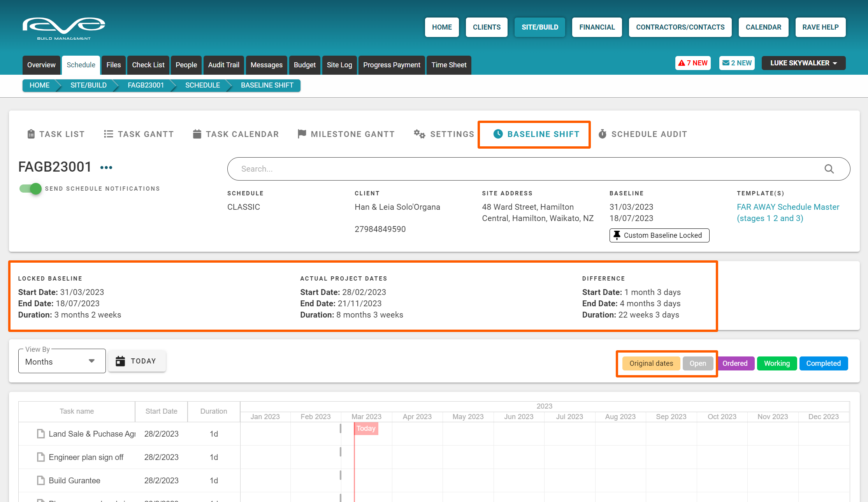868x502 pixels.
Task: Click the document icon for Build Gurantee
Action: pyautogui.click(x=41, y=481)
